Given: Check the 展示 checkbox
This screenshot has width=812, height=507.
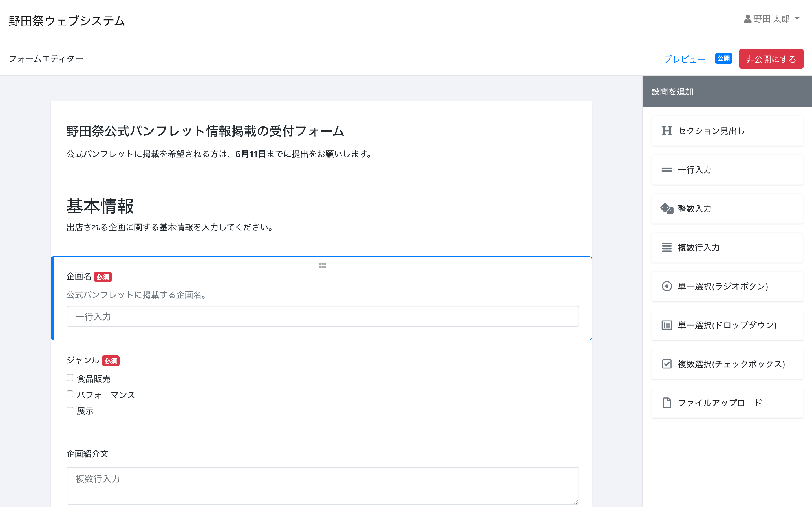Looking at the screenshot, I should point(70,410).
